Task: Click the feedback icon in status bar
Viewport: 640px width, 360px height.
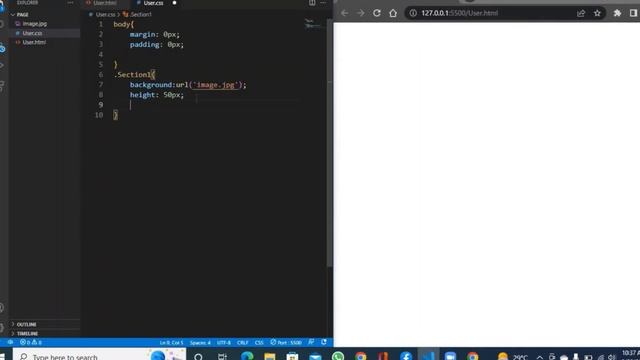Action: [x=311, y=342]
